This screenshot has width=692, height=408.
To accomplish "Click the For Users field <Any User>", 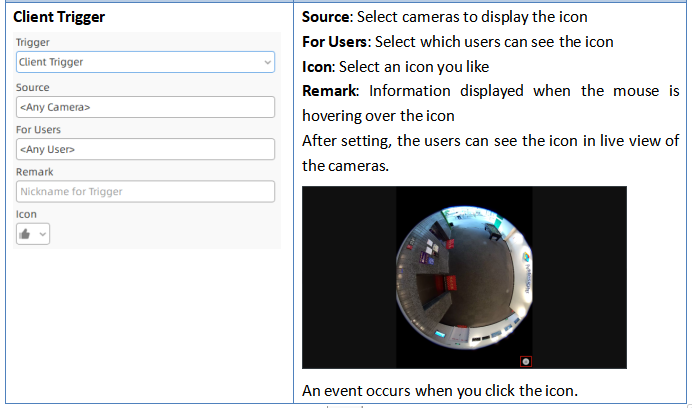I will coord(145,149).
